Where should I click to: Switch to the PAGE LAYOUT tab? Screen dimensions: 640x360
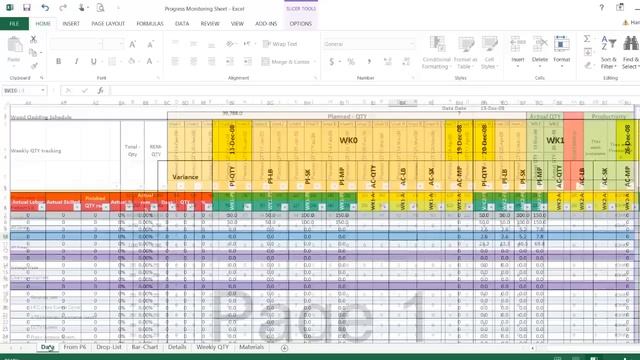pos(108,24)
